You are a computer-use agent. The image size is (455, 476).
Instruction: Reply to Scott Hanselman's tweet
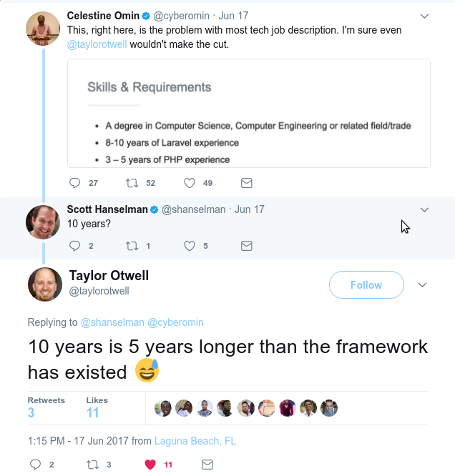[75, 246]
